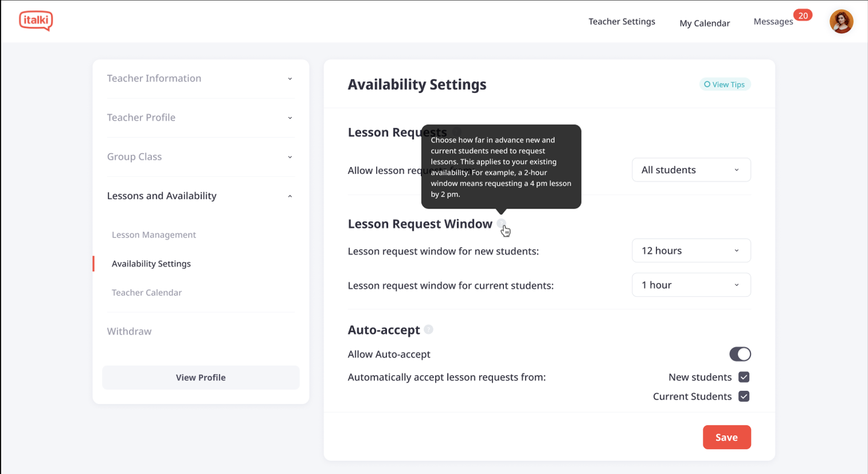Click the Save button

pyautogui.click(x=727, y=437)
